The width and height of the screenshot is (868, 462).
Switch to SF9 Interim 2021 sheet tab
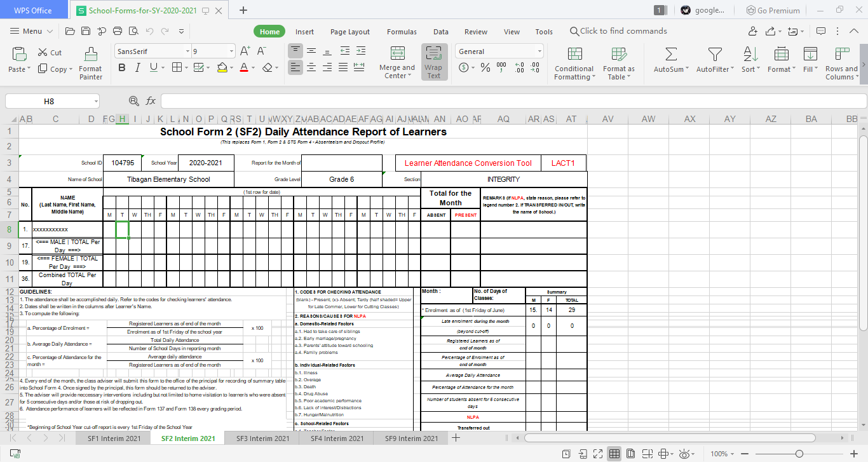pos(411,438)
